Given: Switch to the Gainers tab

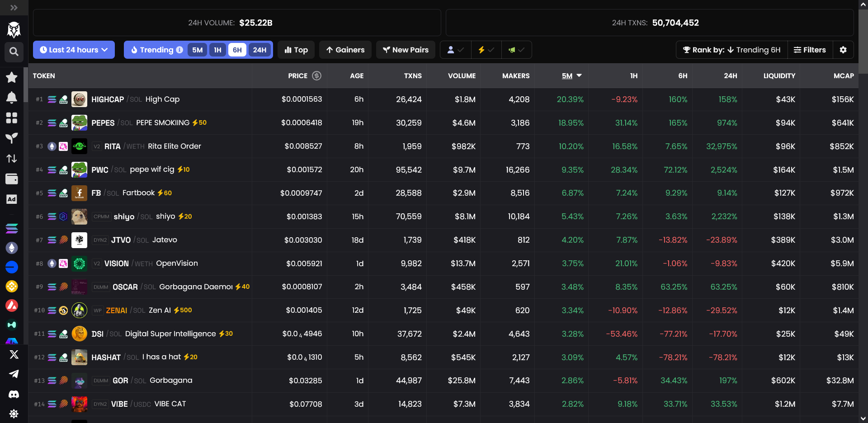Looking at the screenshot, I should pos(345,50).
